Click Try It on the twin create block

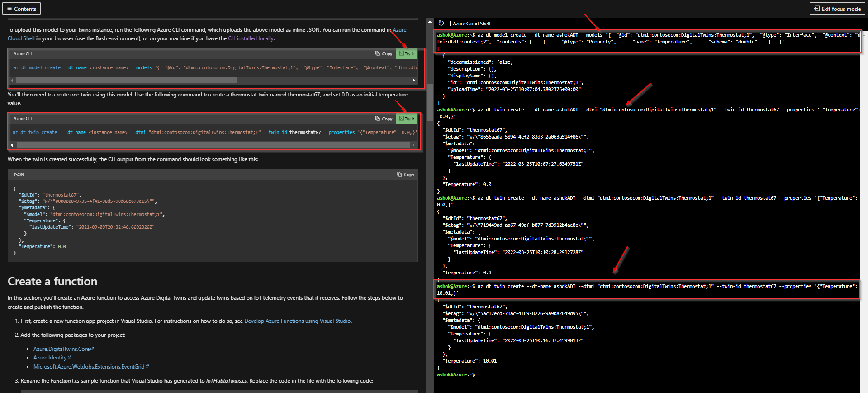click(x=407, y=119)
